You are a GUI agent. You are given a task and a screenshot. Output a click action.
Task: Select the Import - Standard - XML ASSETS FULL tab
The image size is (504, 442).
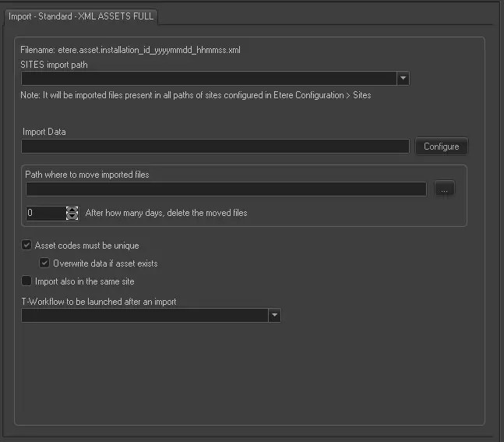(x=81, y=16)
